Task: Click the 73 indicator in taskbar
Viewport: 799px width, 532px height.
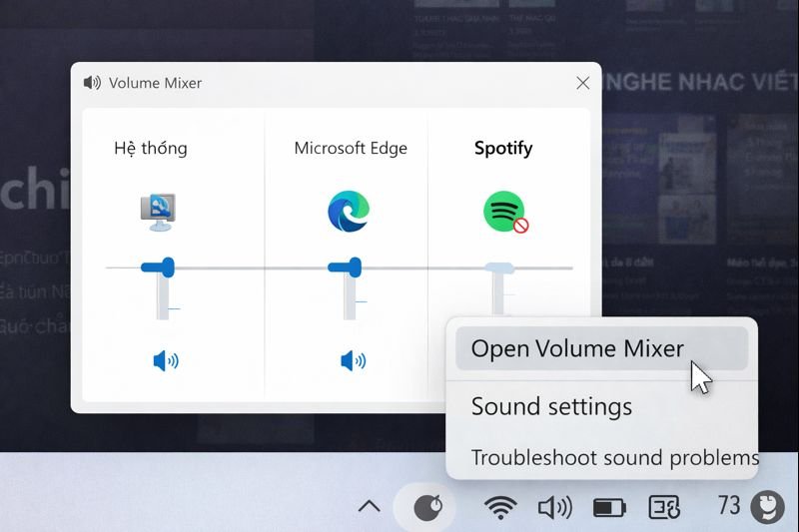Action: pyautogui.click(x=729, y=506)
